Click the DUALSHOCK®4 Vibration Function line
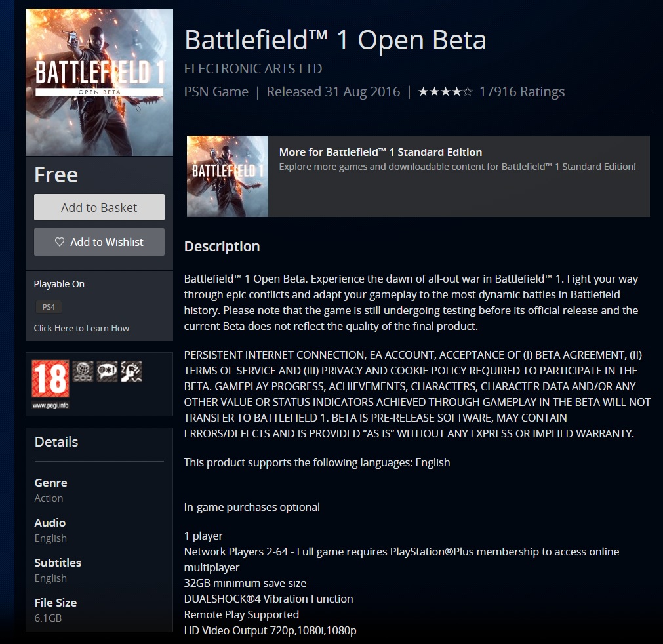 (268, 599)
